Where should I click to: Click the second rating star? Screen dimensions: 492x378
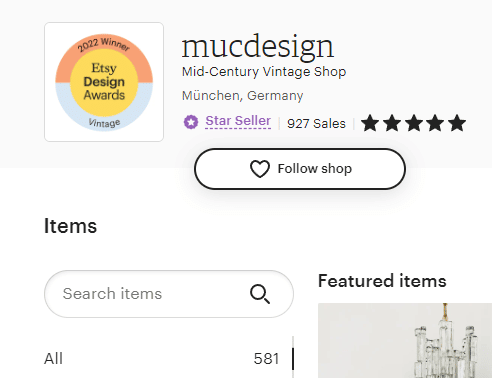coord(392,123)
